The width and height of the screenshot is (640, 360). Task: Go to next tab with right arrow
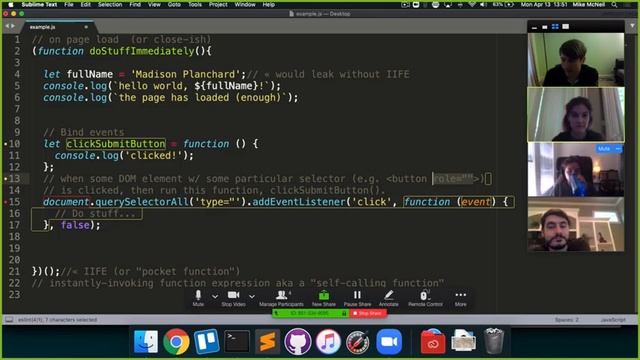(x=13, y=26)
